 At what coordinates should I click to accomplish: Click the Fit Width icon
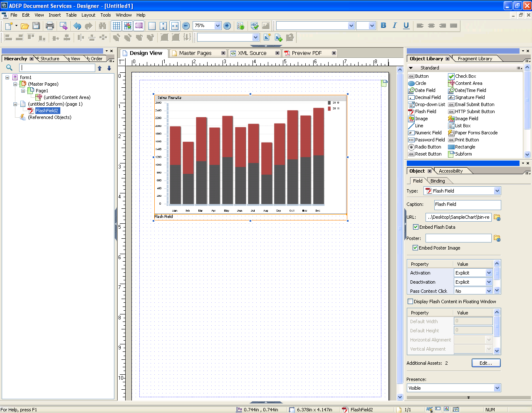tap(175, 26)
